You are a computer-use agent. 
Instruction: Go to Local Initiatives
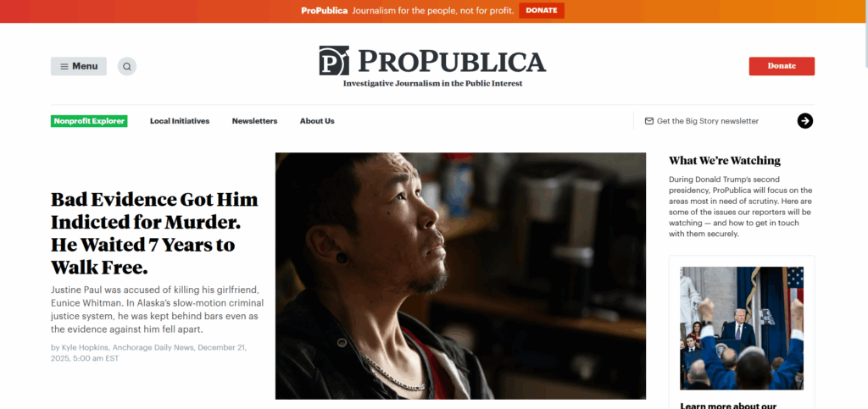(180, 121)
